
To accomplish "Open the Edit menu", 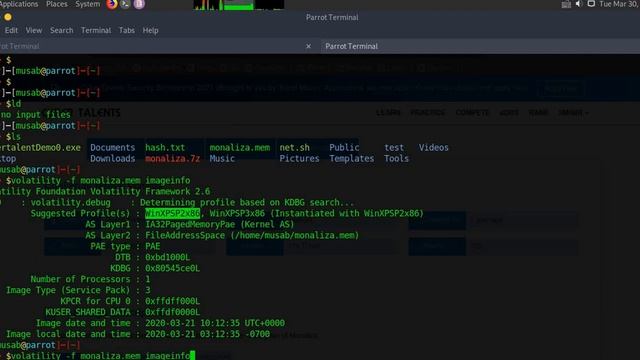I will click(11, 30).
